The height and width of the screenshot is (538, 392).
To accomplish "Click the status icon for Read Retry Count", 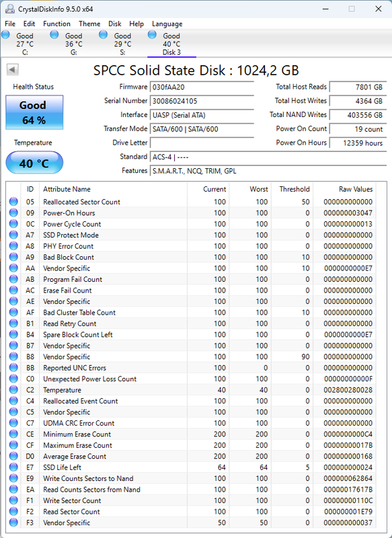I will (13, 323).
